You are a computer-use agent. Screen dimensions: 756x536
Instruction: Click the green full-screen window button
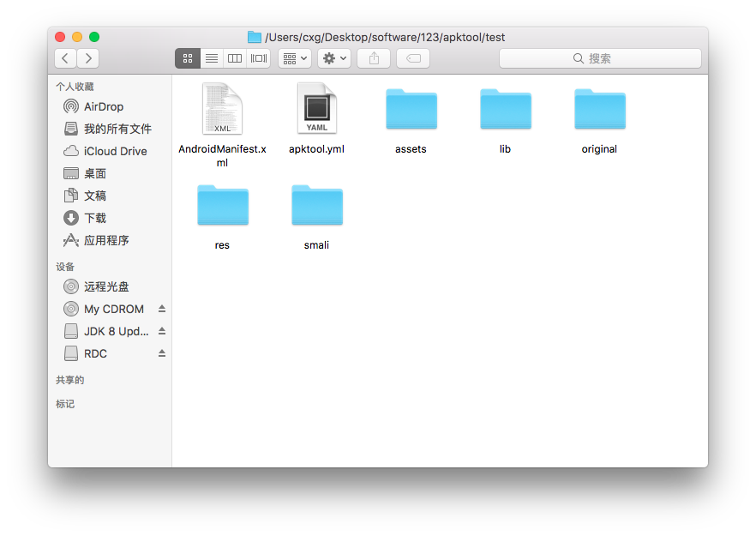click(x=94, y=37)
